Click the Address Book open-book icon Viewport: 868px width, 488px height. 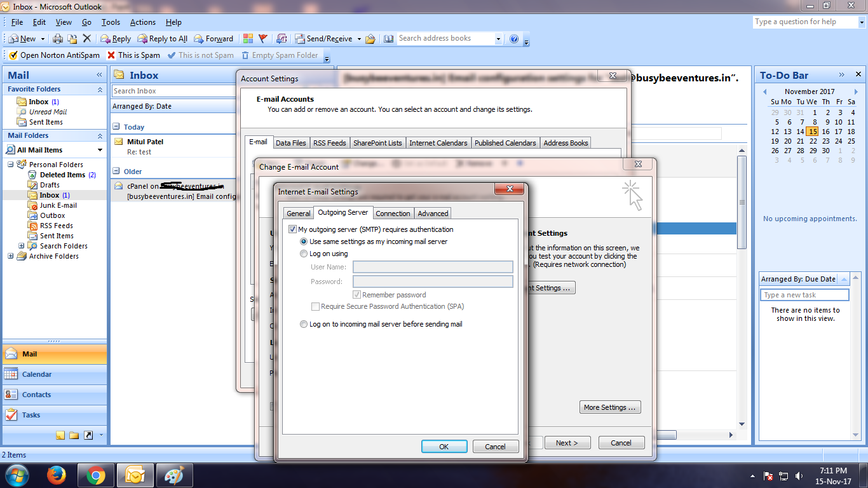389,39
